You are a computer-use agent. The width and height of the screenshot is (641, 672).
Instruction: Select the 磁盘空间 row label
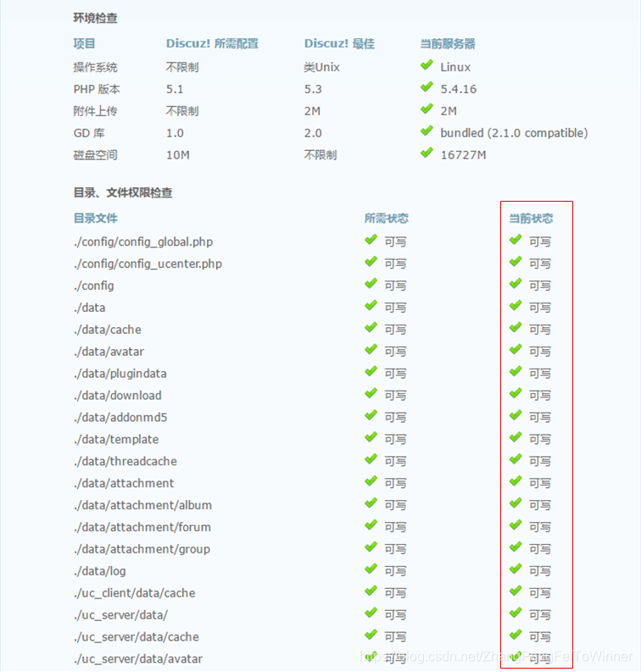(95, 155)
